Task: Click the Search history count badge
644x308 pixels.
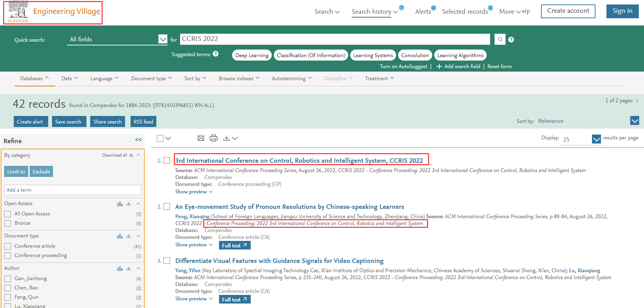Action: point(401,8)
